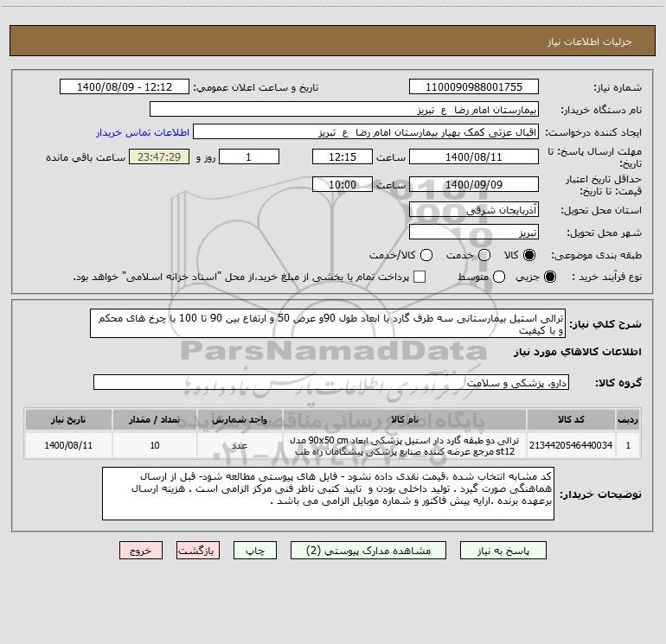Click the days remaining field showing 1
Viewport: 666px width, 644px height.
249,156
